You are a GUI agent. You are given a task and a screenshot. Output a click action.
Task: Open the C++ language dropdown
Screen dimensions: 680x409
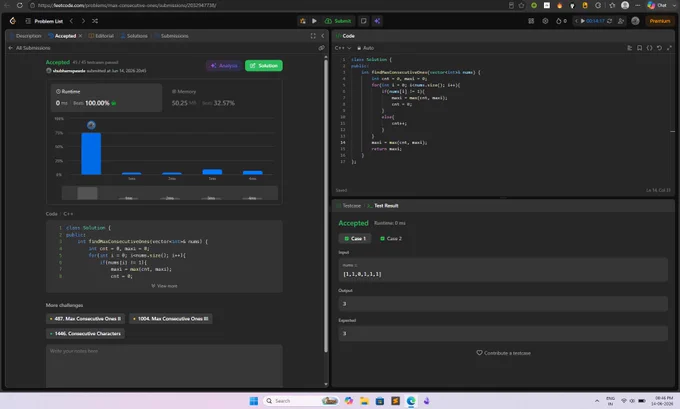click(343, 48)
